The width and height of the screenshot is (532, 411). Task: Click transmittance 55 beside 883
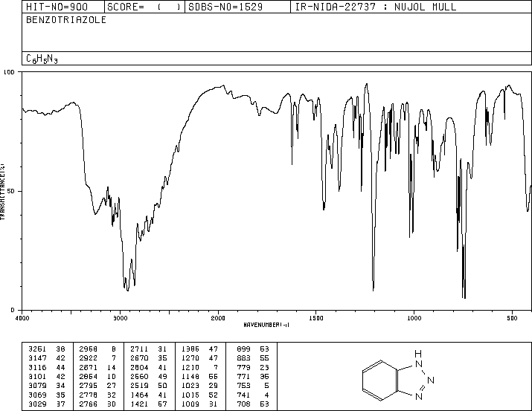[x=264, y=358]
